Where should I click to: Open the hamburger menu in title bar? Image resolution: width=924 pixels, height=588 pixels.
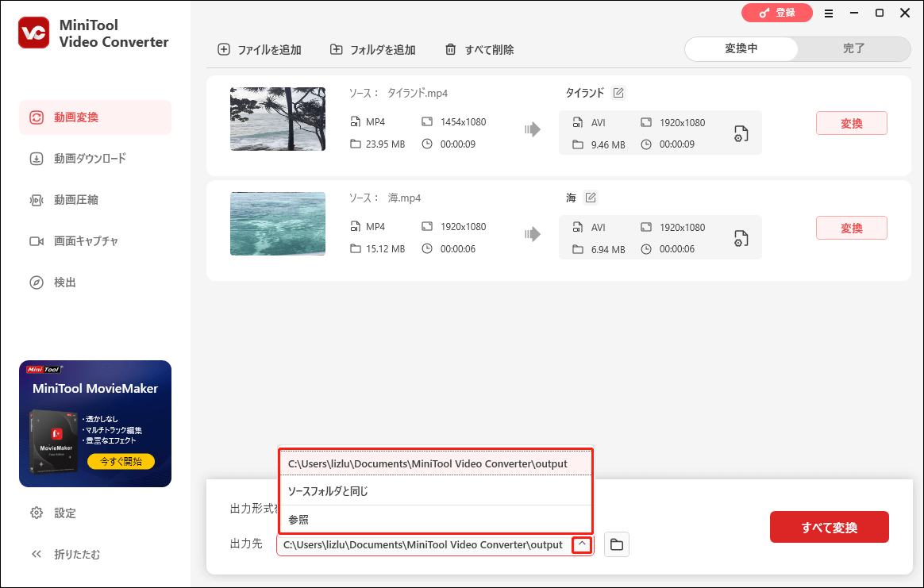tap(829, 13)
